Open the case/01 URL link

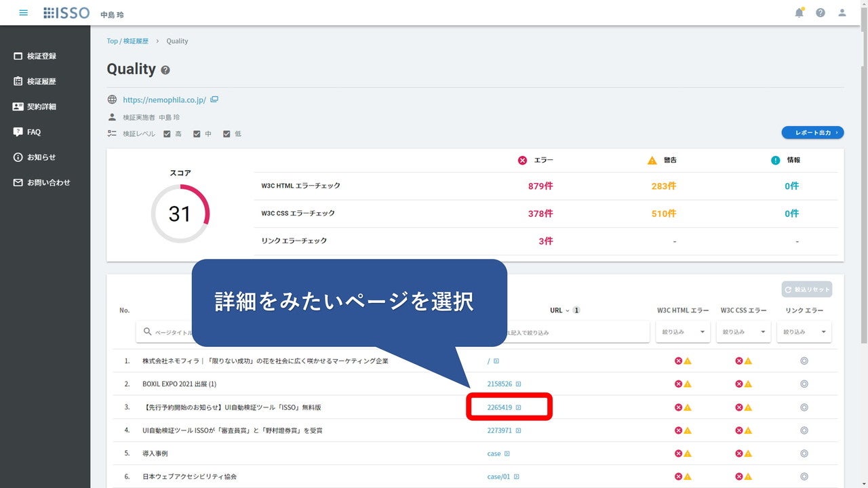[498, 476]
